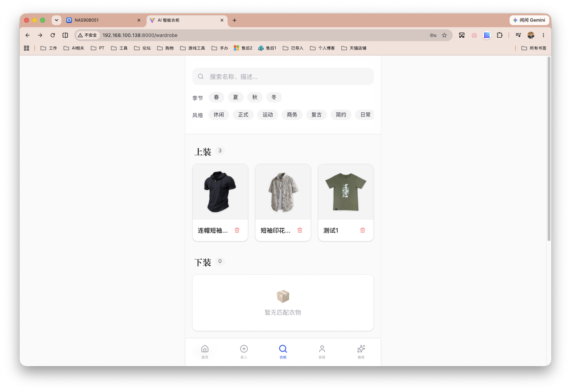Screen dimensions: 571x392
Task: Open the AI相关 bookmarks folder
Action: 74,48
